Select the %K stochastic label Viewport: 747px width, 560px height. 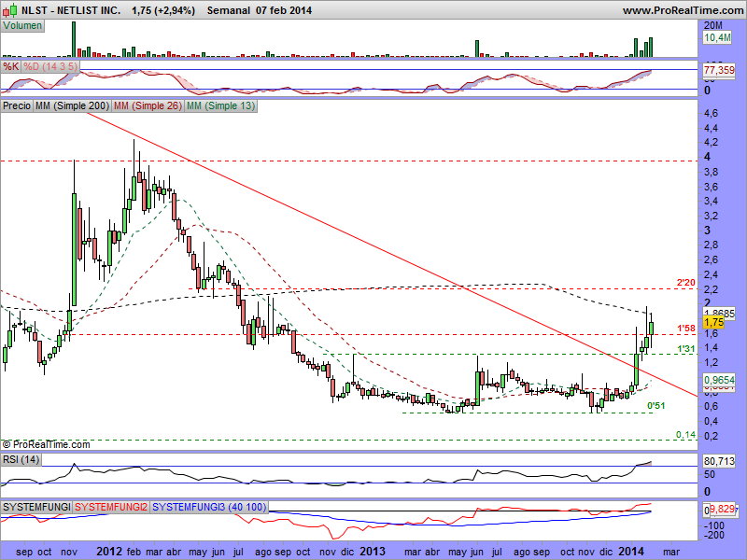click(11, 66)
